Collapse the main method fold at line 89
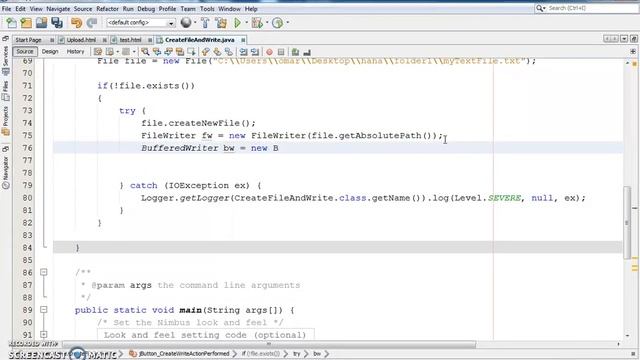Viewport: 640px width, 360px height. [44, 310]
